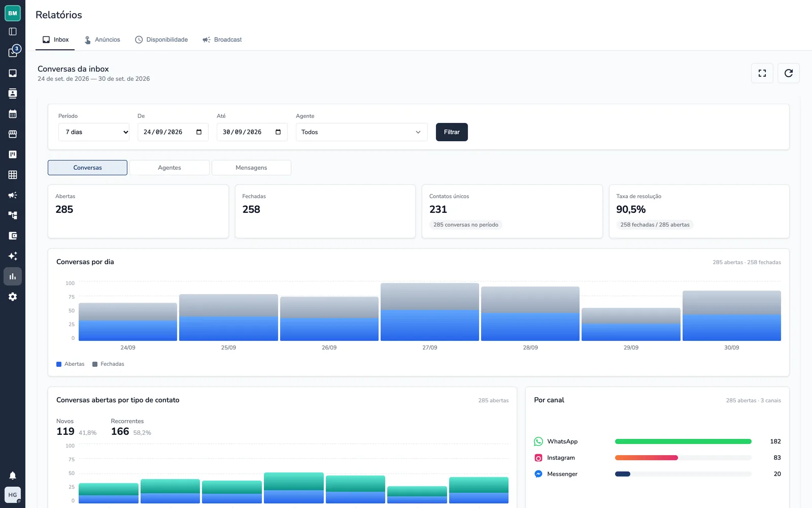Screen dimensions: 812x508
Task: Open the reports bar chart sidebar icon
Action: (13, 276)
